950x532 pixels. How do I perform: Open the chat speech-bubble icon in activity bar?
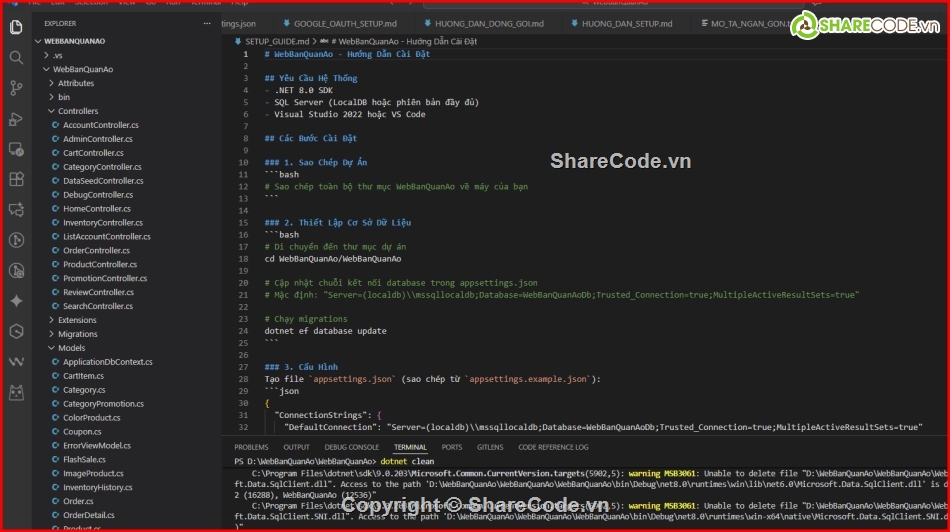pos(16,210)
